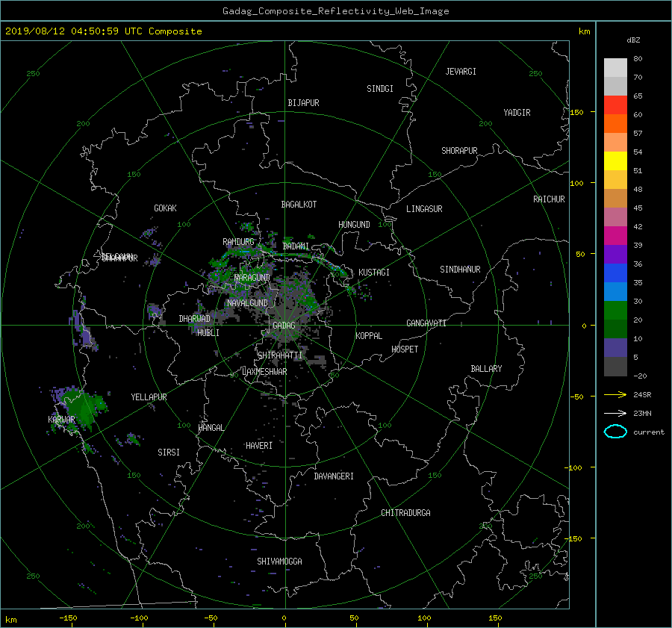This screenshot has width=672, height=628.
Task: Click the RAICHUR city label
Action: coord(549,199)
